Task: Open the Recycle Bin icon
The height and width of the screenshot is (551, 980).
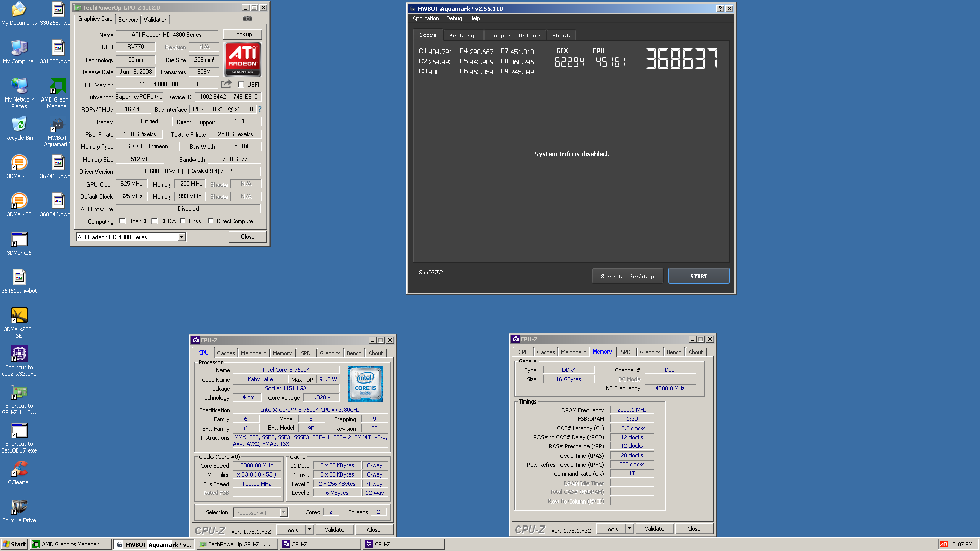Action: click(19, 129)
